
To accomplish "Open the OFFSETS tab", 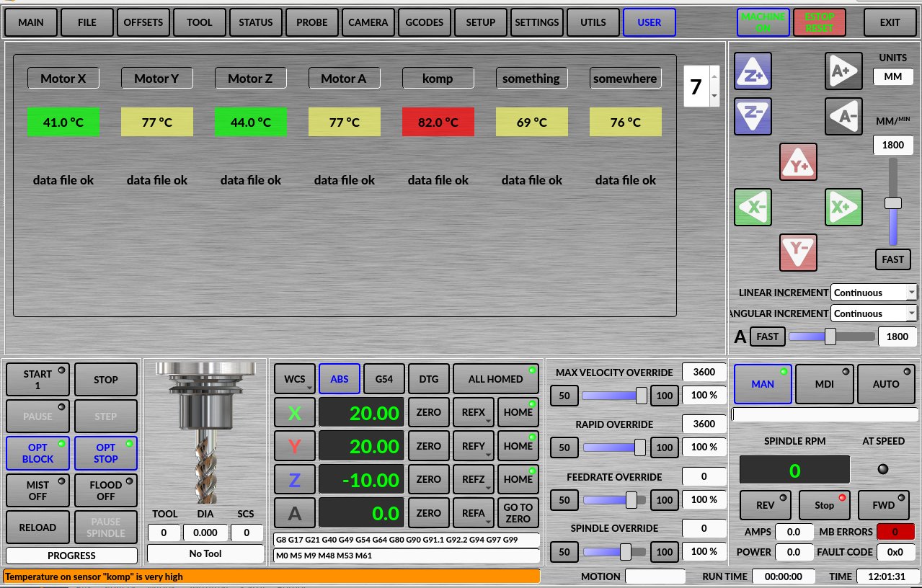I will [143, 22].
